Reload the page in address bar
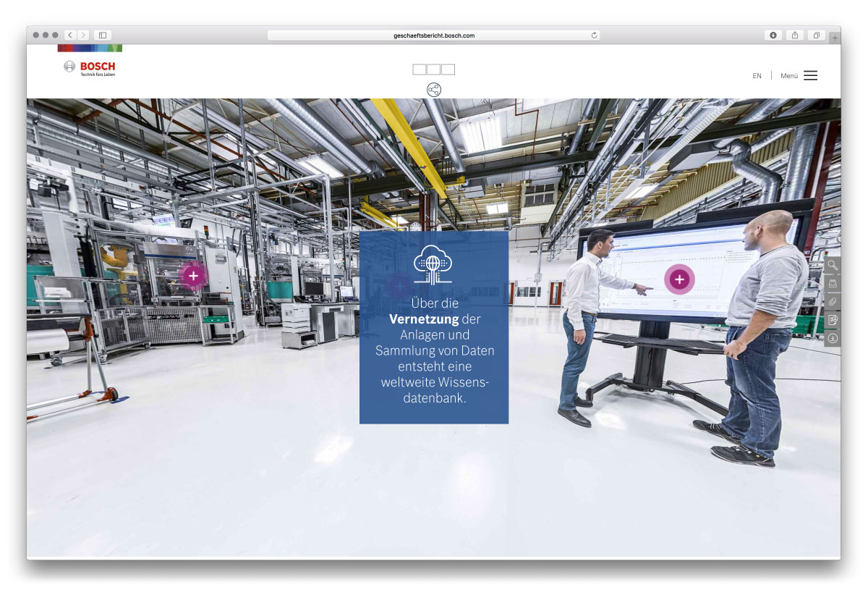 [x=594, y=35]
